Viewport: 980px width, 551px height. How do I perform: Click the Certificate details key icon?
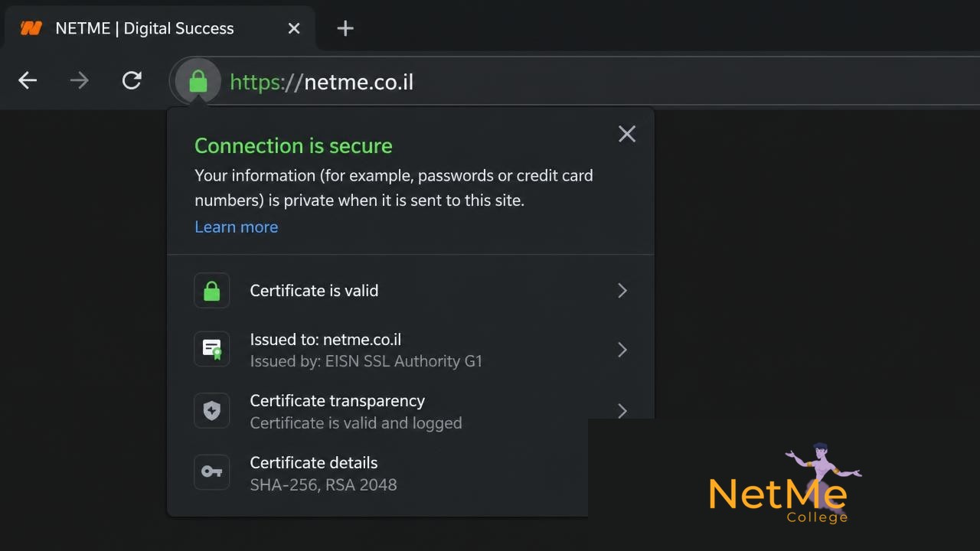pyautogui.click(x=212, y=472)
